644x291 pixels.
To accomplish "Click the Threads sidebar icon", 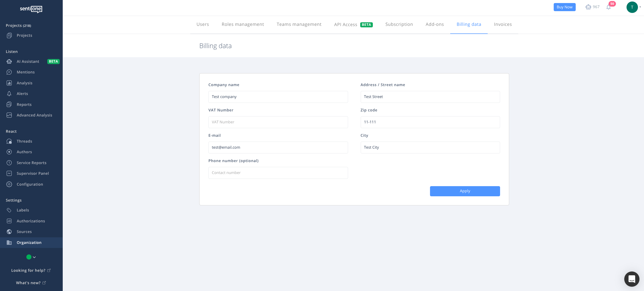I will tap(9, 141).
